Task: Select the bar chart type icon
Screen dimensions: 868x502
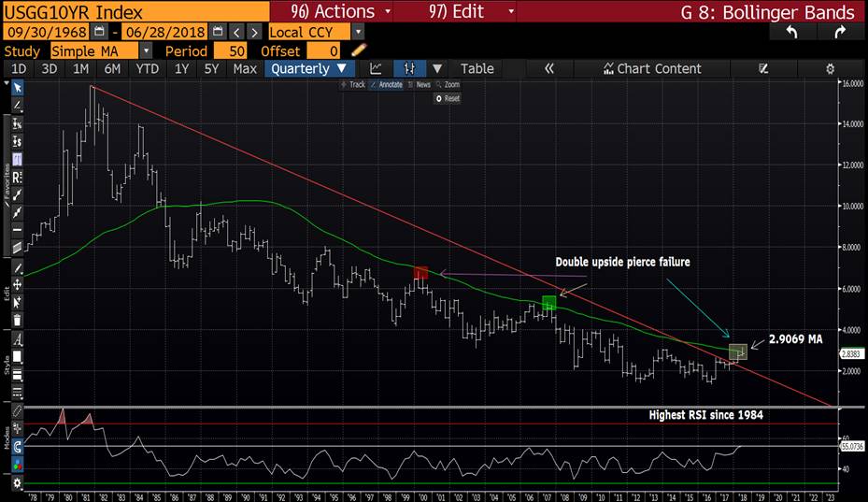Action: click(x=409, y=68)
